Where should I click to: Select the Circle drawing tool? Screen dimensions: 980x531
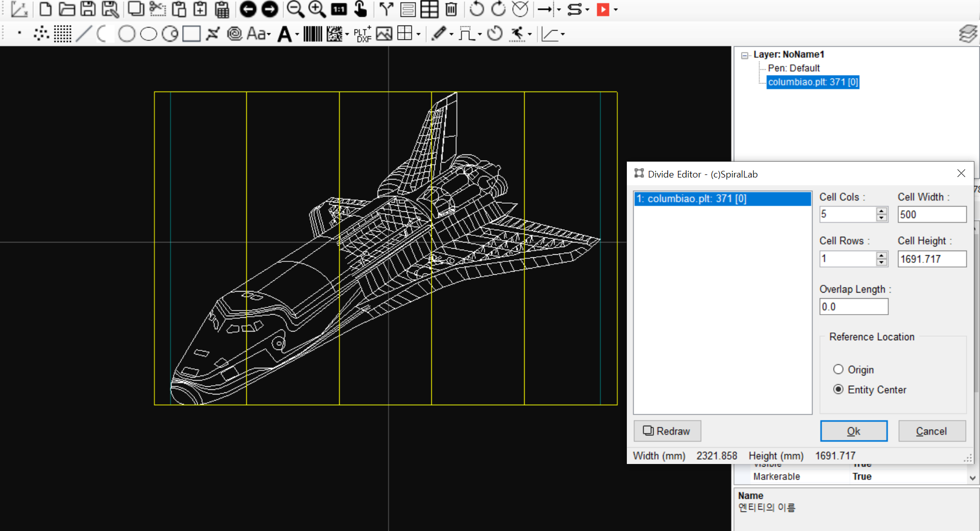click(126, 34)
